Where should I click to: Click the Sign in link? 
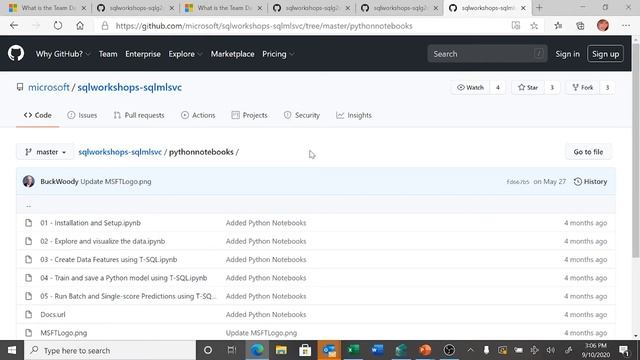pos(567,54)
